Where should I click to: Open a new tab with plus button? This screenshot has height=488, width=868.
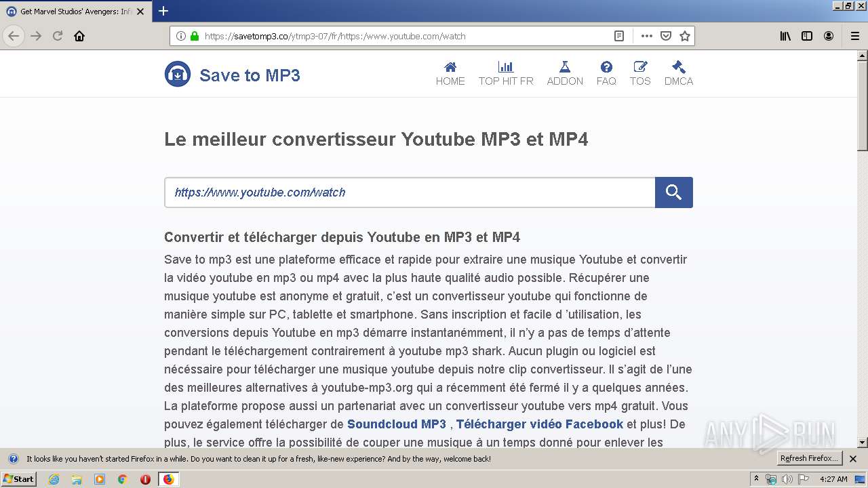(163, 11)
